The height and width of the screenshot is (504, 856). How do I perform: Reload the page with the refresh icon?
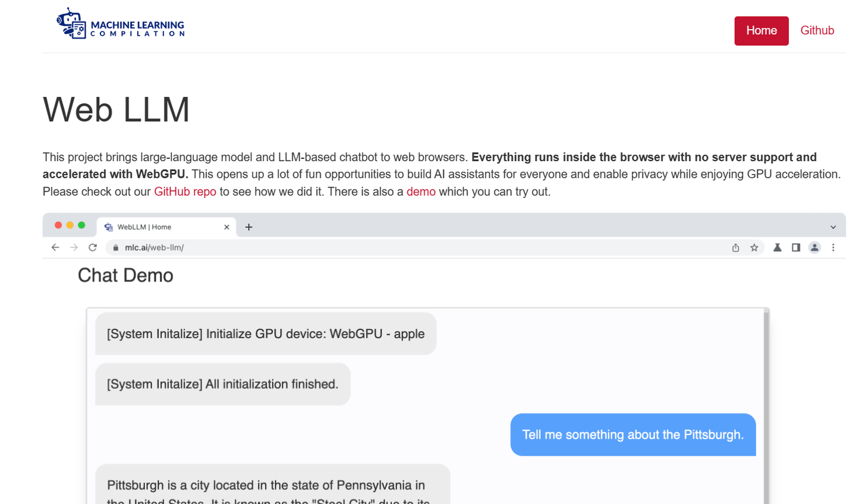(x=93, y=247)
